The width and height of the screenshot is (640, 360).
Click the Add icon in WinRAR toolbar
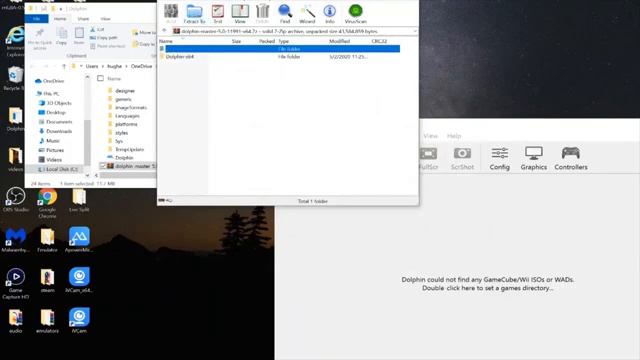pos(171,13)
